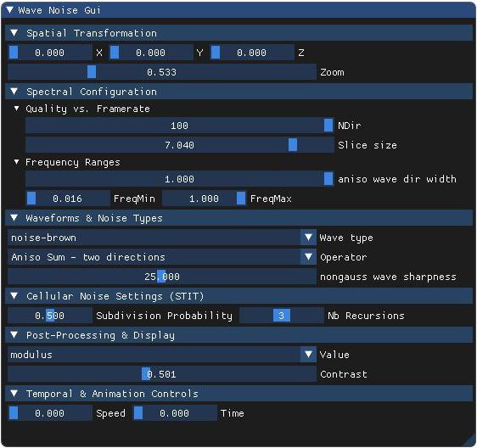Collapse the Frequency Ranges tree node

click(x=16, y=162)
